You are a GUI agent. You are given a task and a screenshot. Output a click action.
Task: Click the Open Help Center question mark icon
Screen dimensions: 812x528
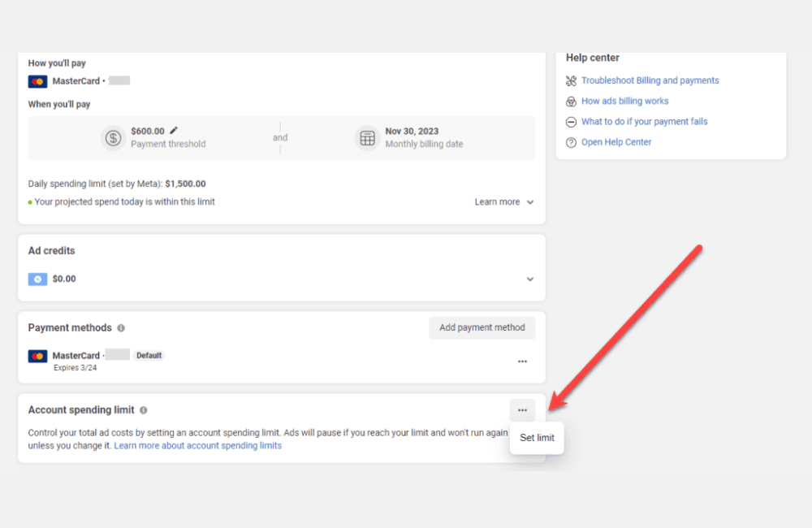[x=571, y=142]
